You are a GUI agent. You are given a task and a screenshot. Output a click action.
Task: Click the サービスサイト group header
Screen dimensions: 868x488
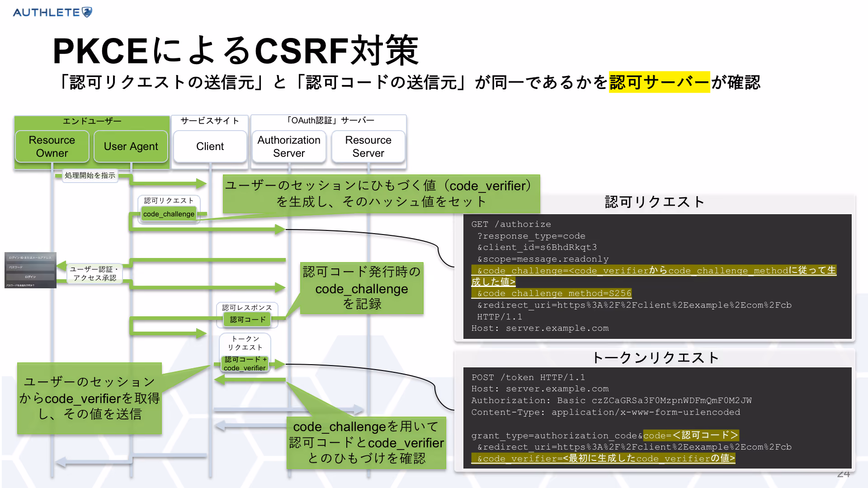[210, 121]
